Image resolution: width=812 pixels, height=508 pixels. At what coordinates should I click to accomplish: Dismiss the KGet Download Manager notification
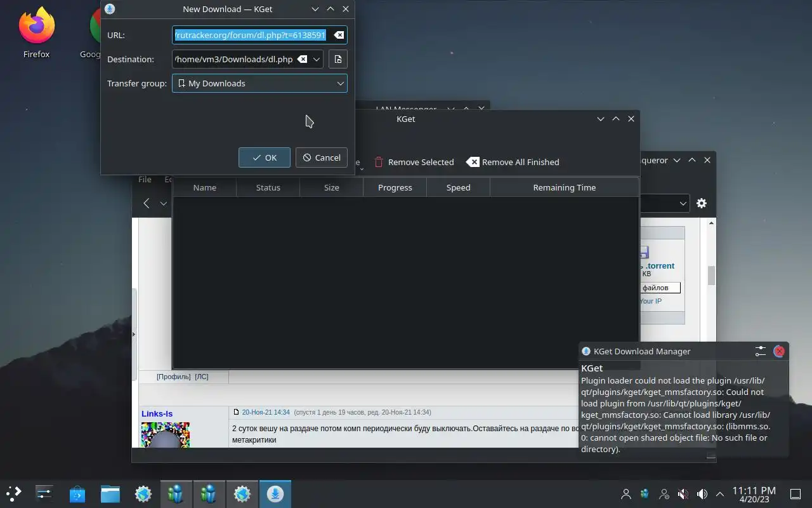coord(780,351)
